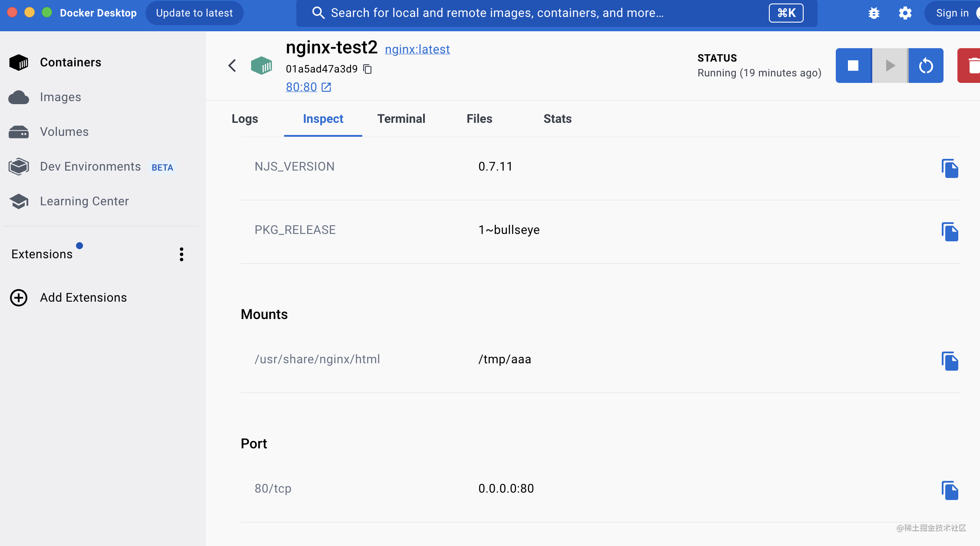Open Docker Desktop settings gear
980x546 pixels.
905,13
